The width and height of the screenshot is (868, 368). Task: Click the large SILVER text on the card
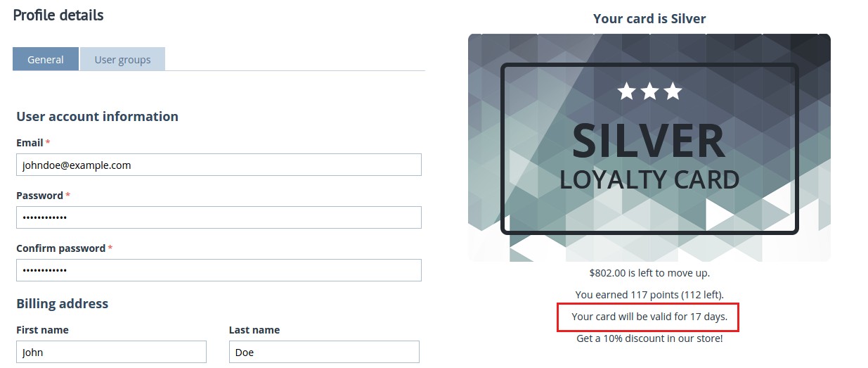(x=649, y=141)
